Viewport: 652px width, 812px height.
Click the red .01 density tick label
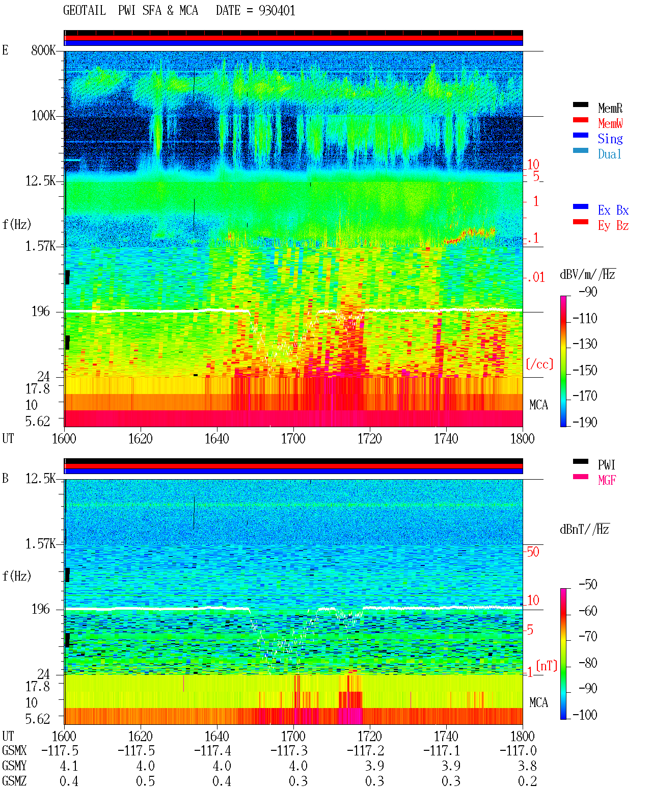535,278
